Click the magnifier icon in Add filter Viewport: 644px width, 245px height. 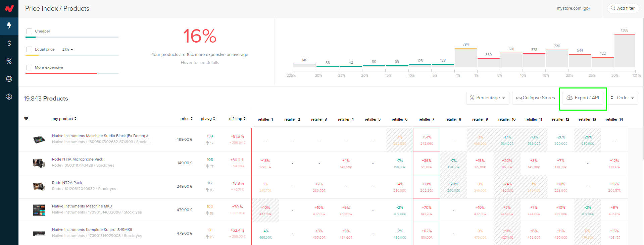[613, 8]
